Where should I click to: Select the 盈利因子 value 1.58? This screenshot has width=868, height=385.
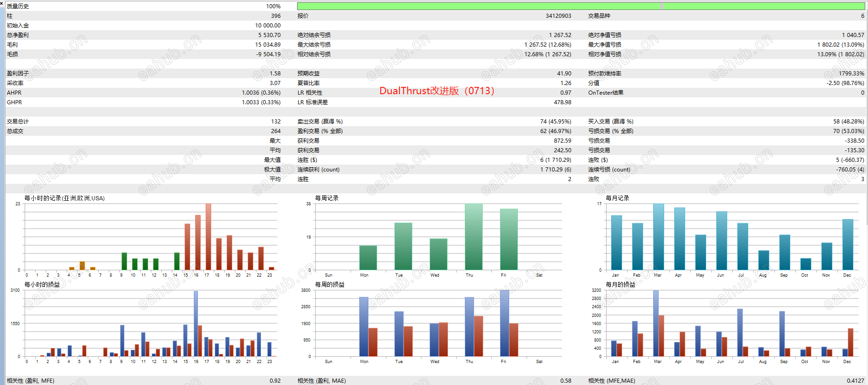[275, 73]
